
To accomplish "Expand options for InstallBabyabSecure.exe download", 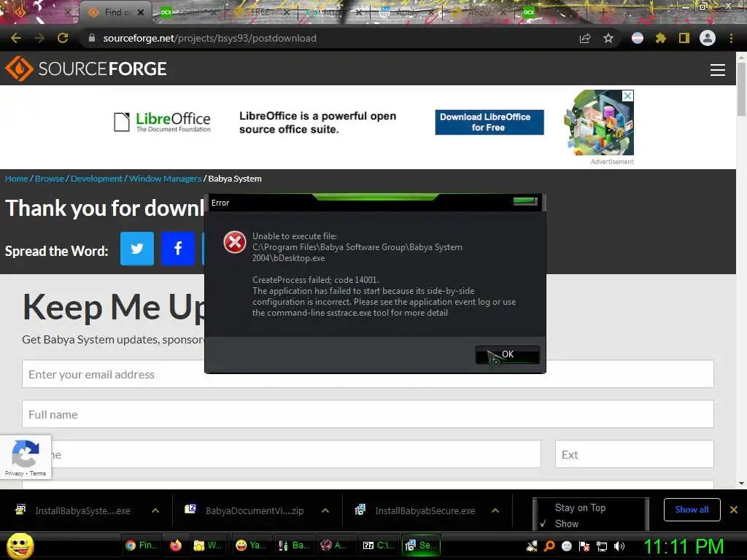I will point(495,510).
